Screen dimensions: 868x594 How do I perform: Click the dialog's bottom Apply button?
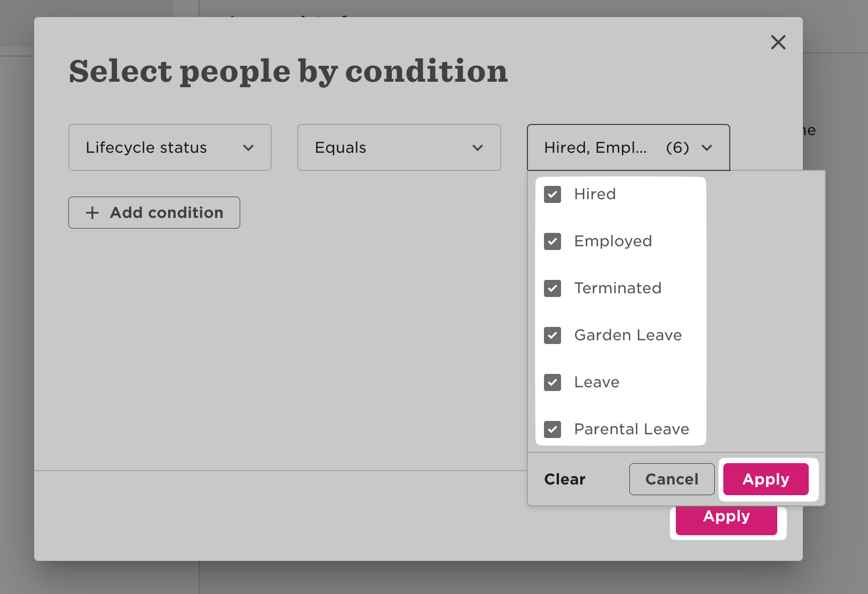pyautogui.click(x=726, y=519)
